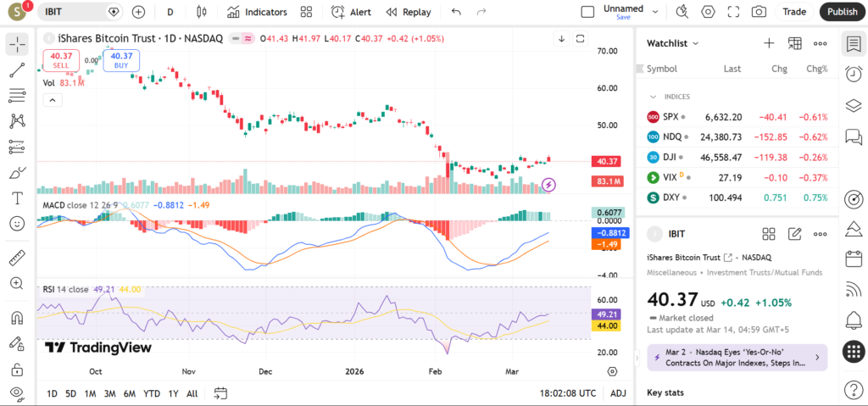This screenshot has height=406, width=868.
Task: Select the ruler measure tool
Action: (17, 258)
